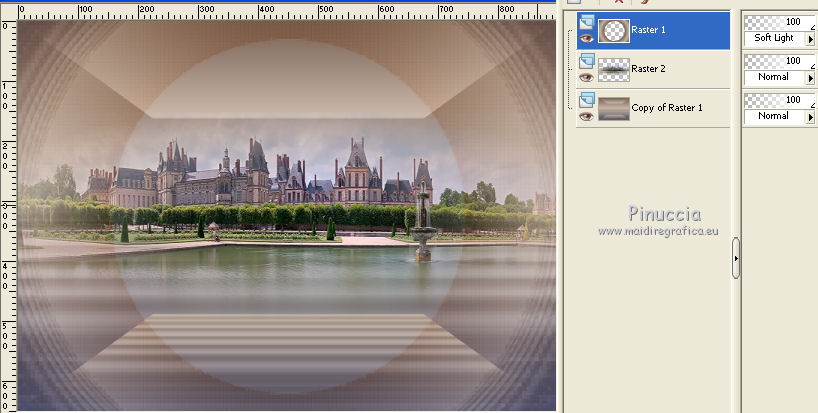Click the opacity slider for Raster 2

pyautogui.click(x=779, y=61)
